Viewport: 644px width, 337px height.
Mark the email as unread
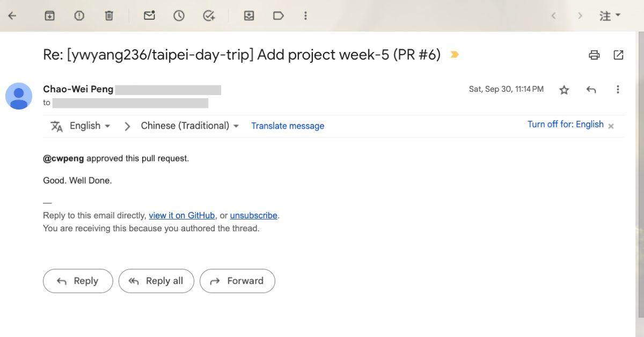149,16
